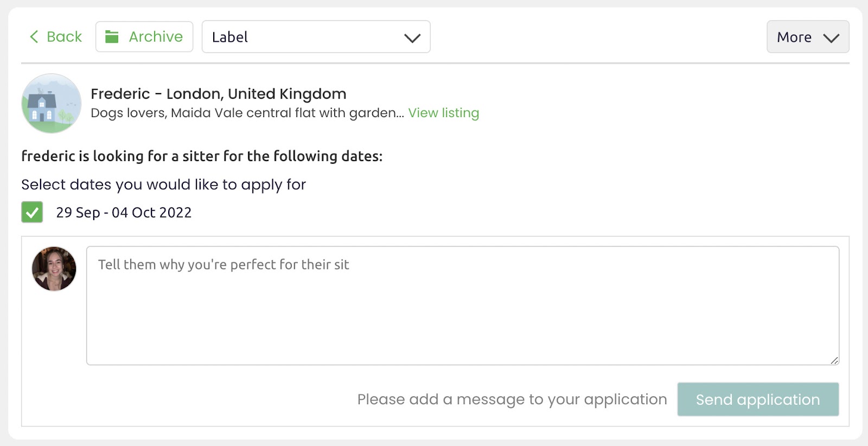This screenshot has width=868, height=446.
Task: Click the chevron arrow beside More
Action: point(831,38)
